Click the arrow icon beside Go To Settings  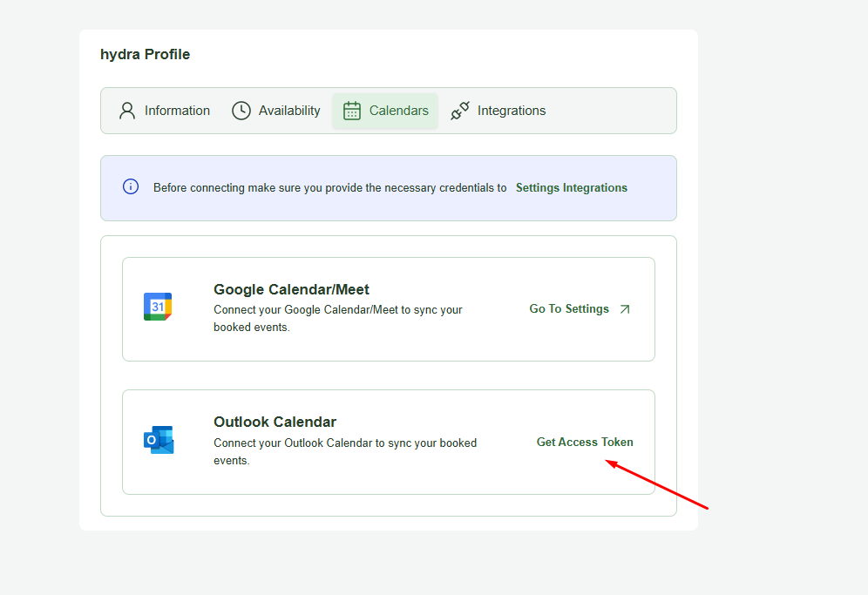tap(625, 309)
